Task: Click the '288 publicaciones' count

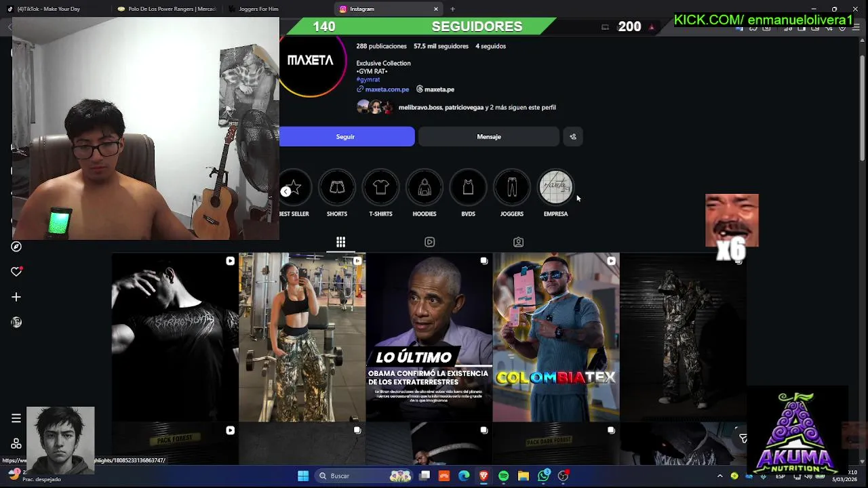Action: point(381,46)
